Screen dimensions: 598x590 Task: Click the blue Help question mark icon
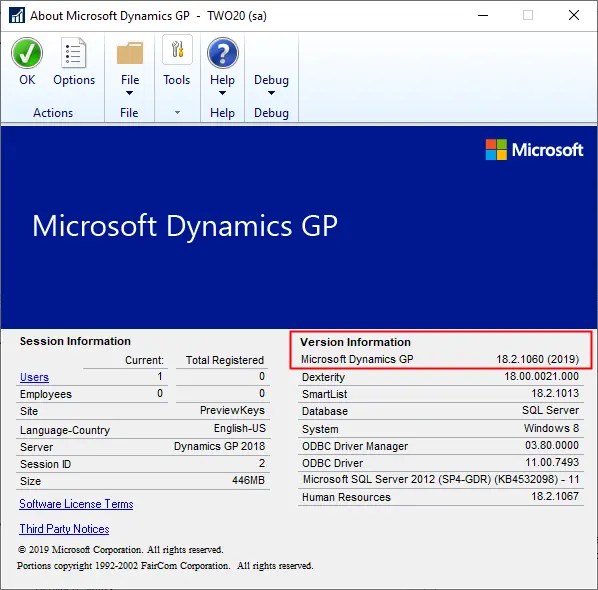[223, 53]
